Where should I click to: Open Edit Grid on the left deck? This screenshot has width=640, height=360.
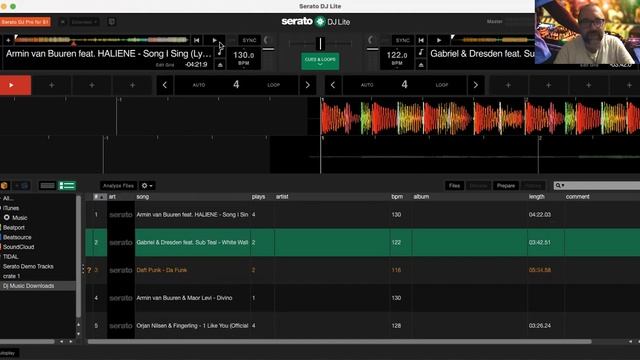164,65
